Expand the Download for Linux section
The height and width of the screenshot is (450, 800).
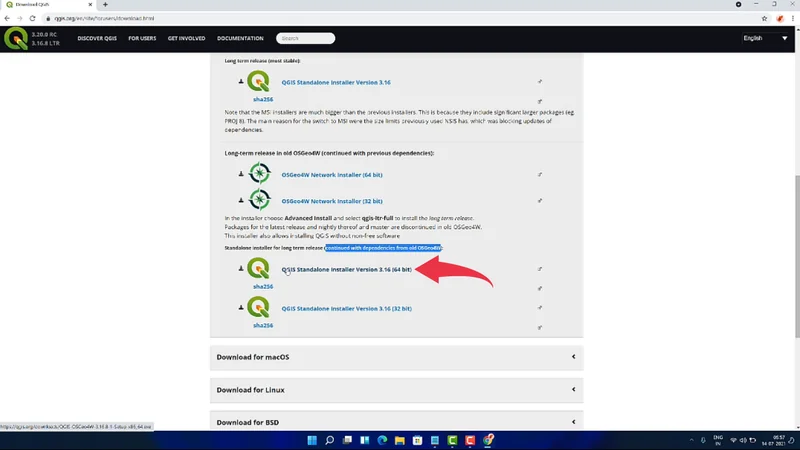pyautogui.click(x=396, y=390)
